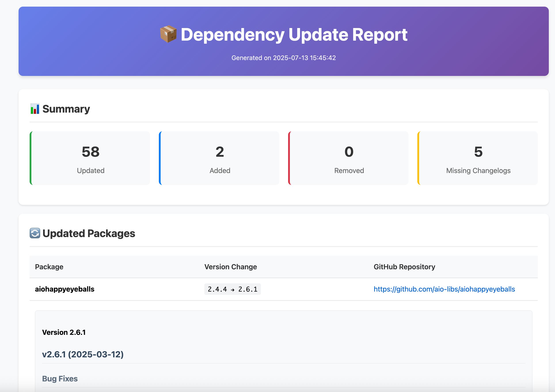This screenshot has height=392, width=555.
Task: Expand the v2.6.1 (2025-03-12) release entry
Action: click(83, 354)
